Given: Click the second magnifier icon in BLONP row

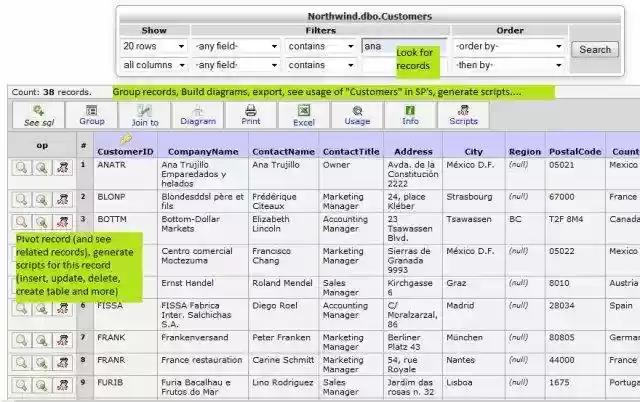Looking at the screenshot, I should 42,200.
